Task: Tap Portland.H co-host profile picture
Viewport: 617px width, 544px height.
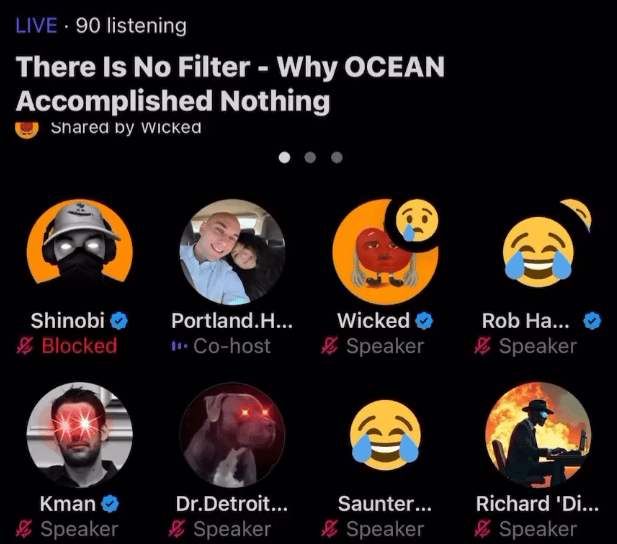Action: 233,252
